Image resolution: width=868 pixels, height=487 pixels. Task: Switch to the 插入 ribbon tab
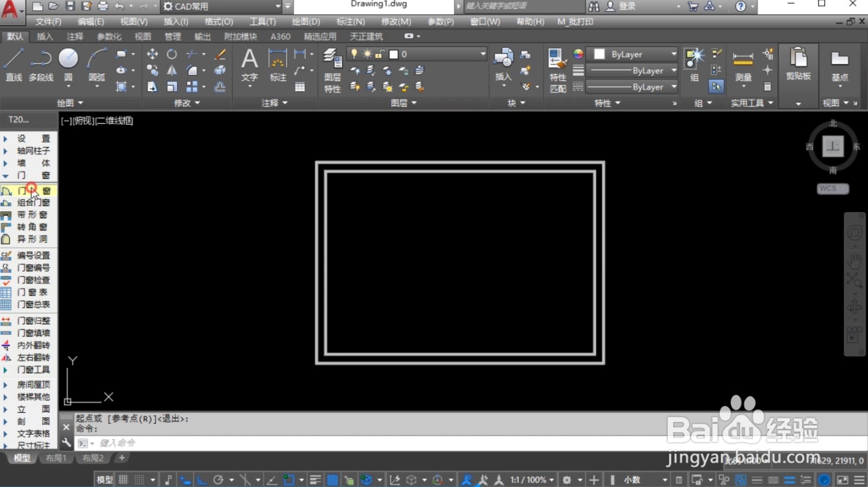pyautogui.click(x=44, y=36)
